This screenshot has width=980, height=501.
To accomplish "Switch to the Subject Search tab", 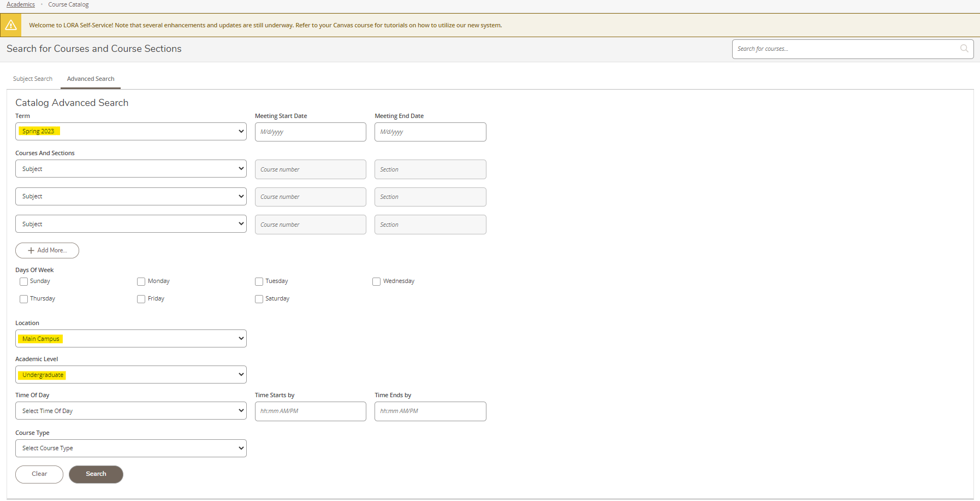I will (x=33, y=79).
